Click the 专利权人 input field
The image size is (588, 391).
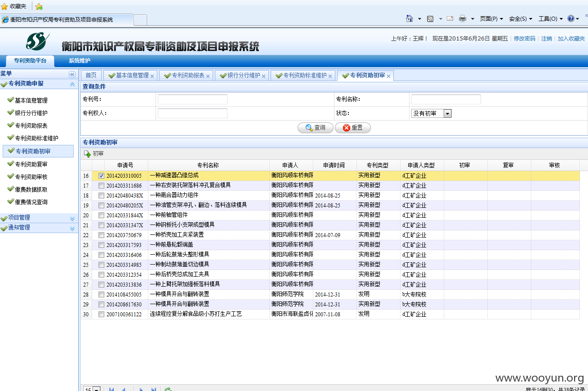click(192, 113)
